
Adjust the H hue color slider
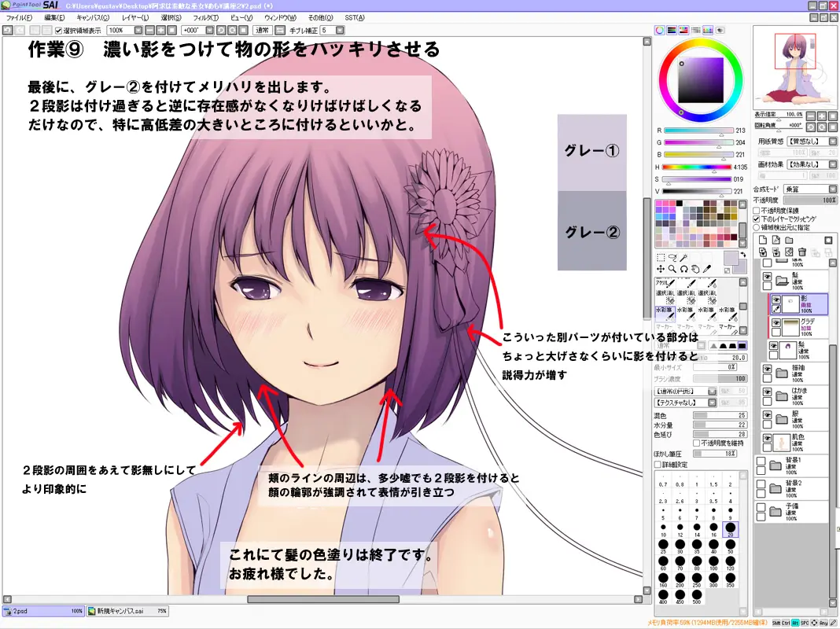[x=697, y=167]
